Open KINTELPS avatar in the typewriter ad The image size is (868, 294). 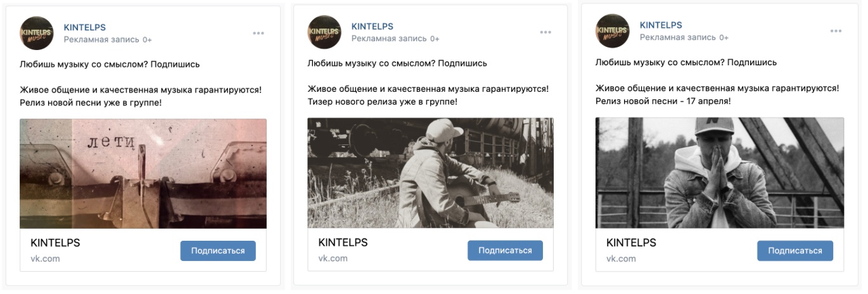[37, 32]
